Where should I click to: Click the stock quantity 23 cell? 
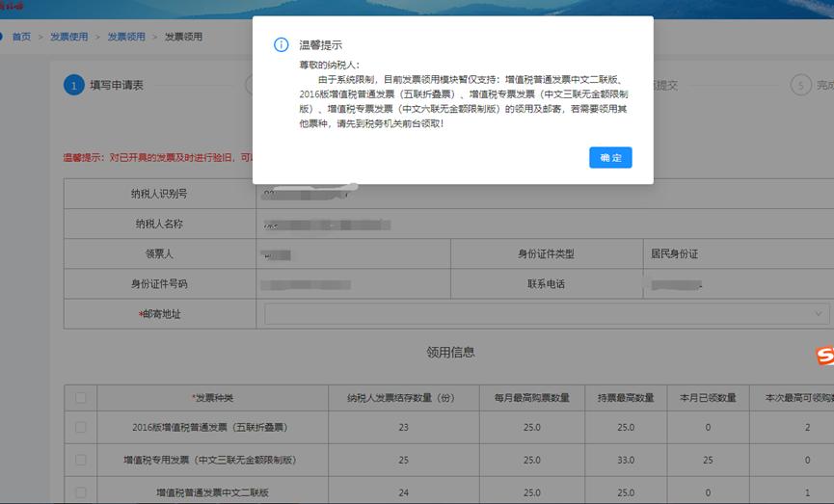click(404, 428)
